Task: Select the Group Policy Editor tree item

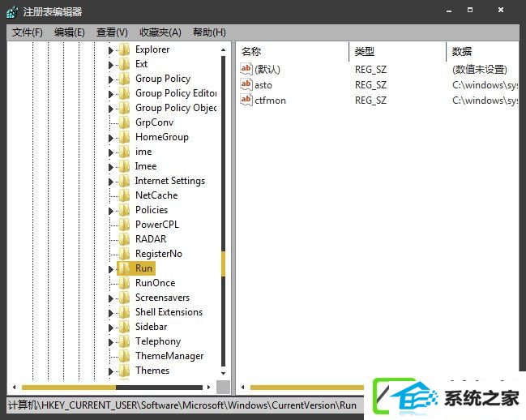Action: click(x=176, y=93)
